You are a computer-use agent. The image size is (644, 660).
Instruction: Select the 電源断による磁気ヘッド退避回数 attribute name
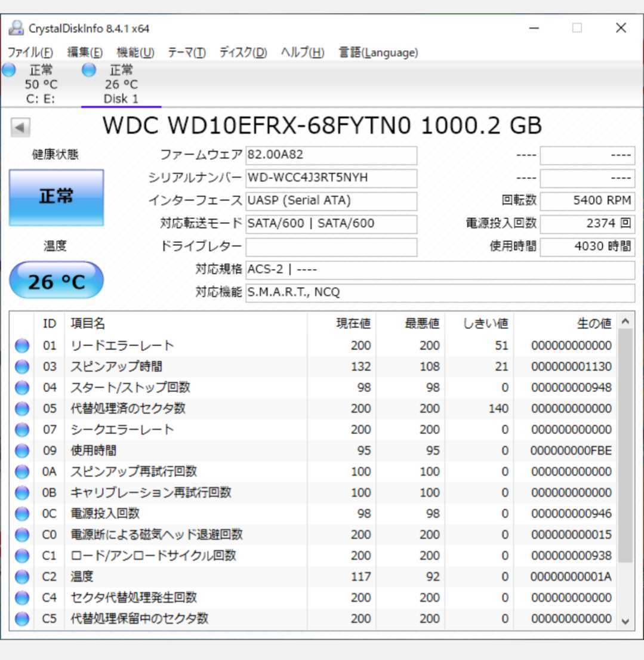click(x=156, y=535)
